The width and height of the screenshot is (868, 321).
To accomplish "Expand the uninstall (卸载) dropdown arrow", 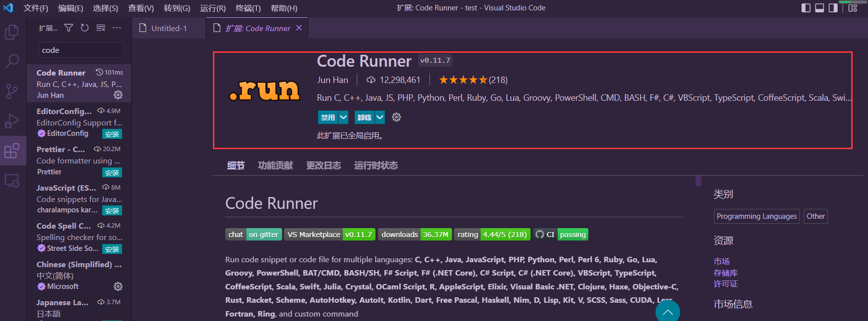I will pos(379,118).
